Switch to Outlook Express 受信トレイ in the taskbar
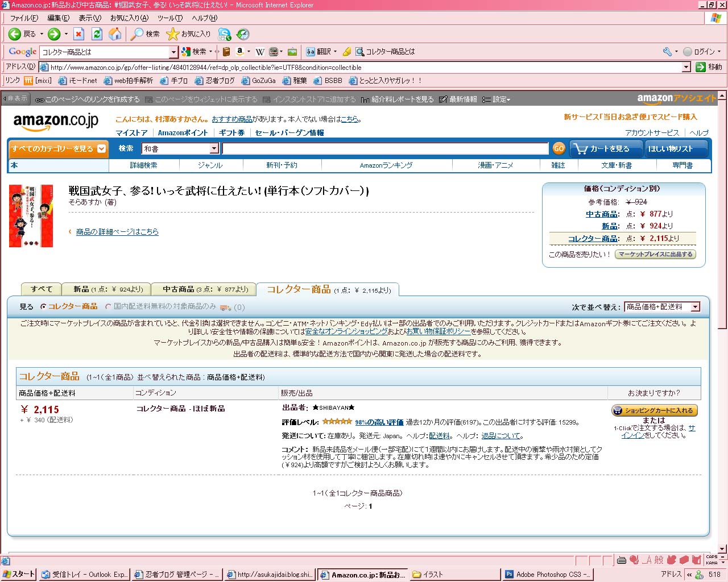Screen dimensions: 728x582 85,575
